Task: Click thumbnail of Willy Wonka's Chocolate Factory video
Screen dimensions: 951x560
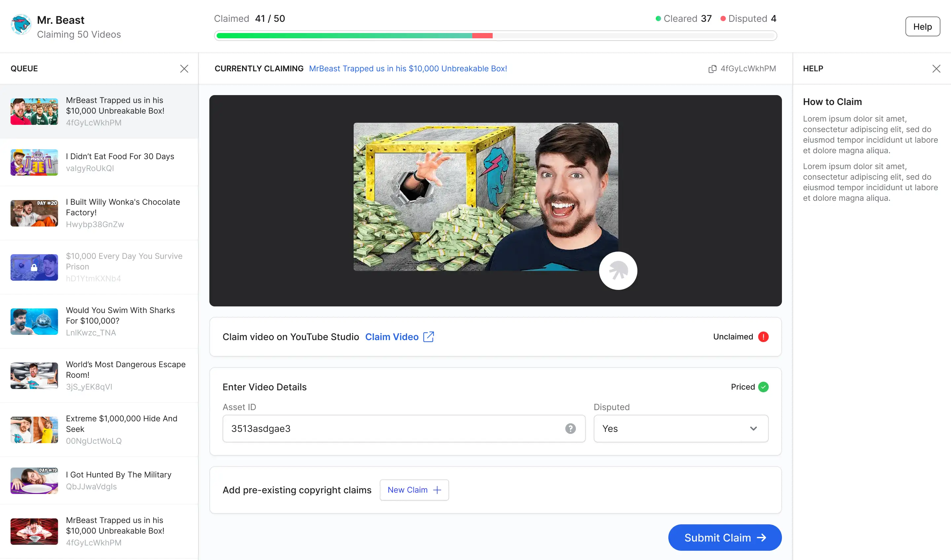Action: (x=34, y=213)
